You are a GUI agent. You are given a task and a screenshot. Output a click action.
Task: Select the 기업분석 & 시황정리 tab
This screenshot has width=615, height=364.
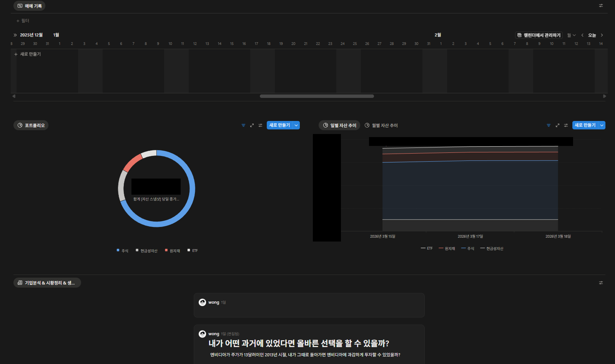click(47, 283)
